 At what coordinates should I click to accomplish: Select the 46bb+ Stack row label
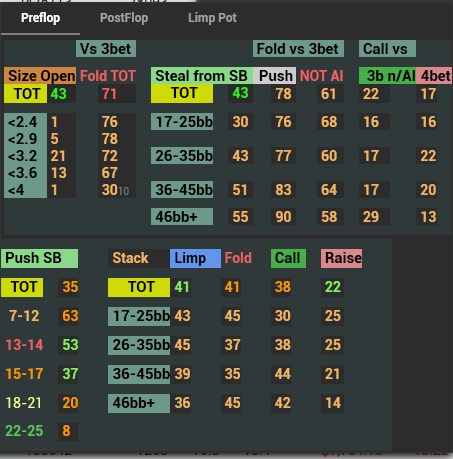139,403
